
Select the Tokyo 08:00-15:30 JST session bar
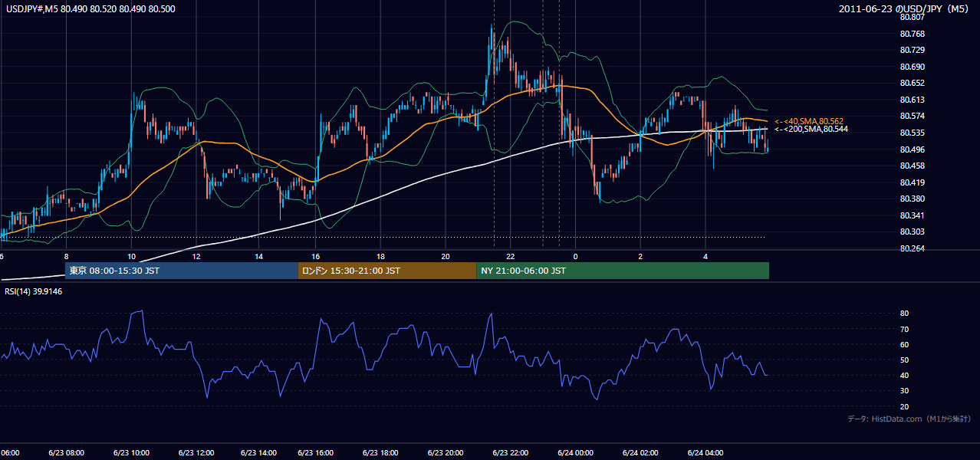point(181,271)
